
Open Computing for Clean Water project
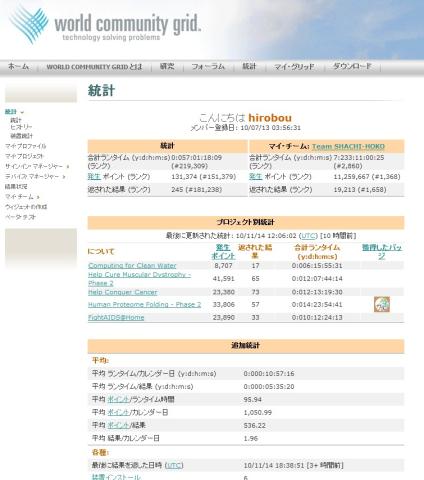(x=132, y=266)
